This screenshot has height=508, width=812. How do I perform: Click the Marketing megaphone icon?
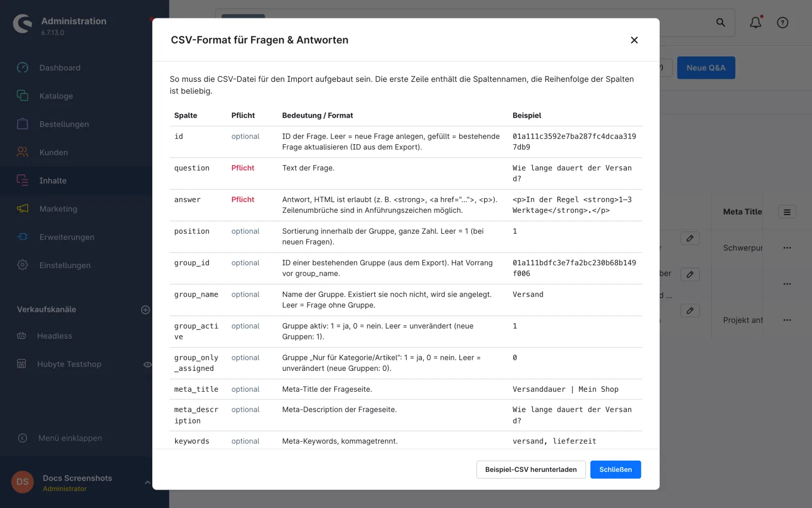pyautogui.click(x=22, y=208)
